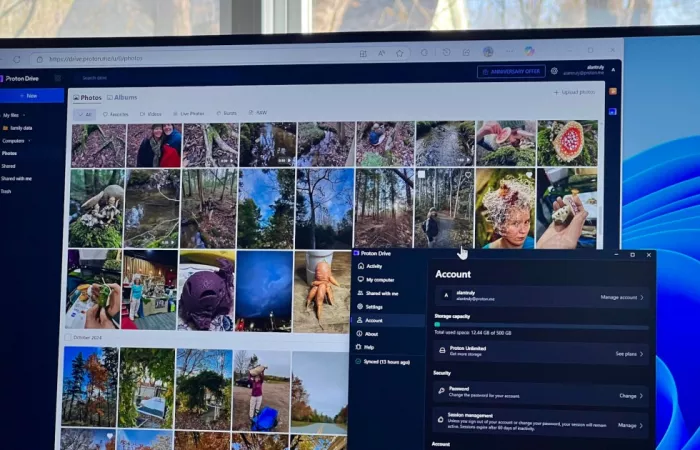Click the Help item in desktop sidebar
The image size is (700, 450).
370,347
